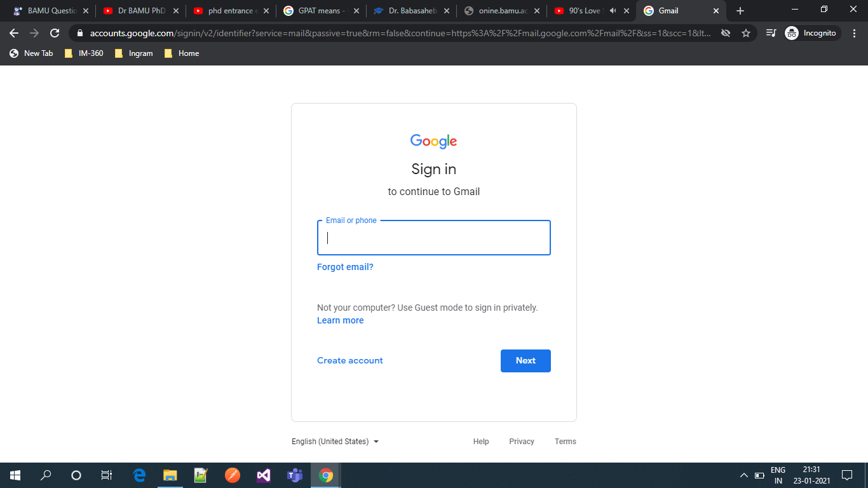Image resolution: width=868 pixels, height=488 pixels.
Task: Mute the 90's Love tab audio icon
Action: click(x=613, y=11)
